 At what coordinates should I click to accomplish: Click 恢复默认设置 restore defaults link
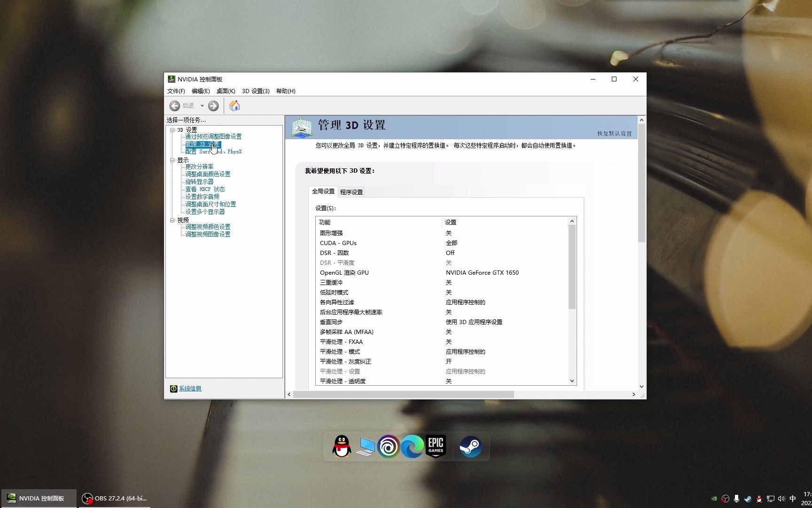615,134
